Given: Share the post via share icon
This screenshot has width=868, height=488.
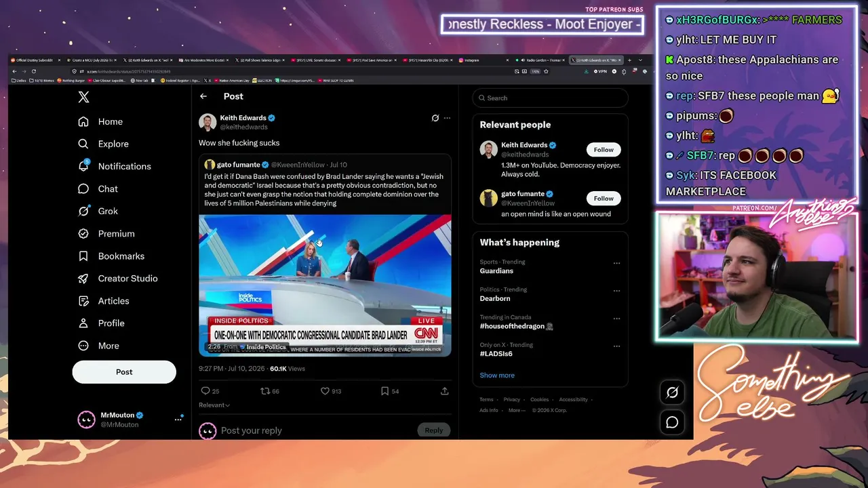Looking at the screenshot, I should pyautogui.click(x=445, y=391).
